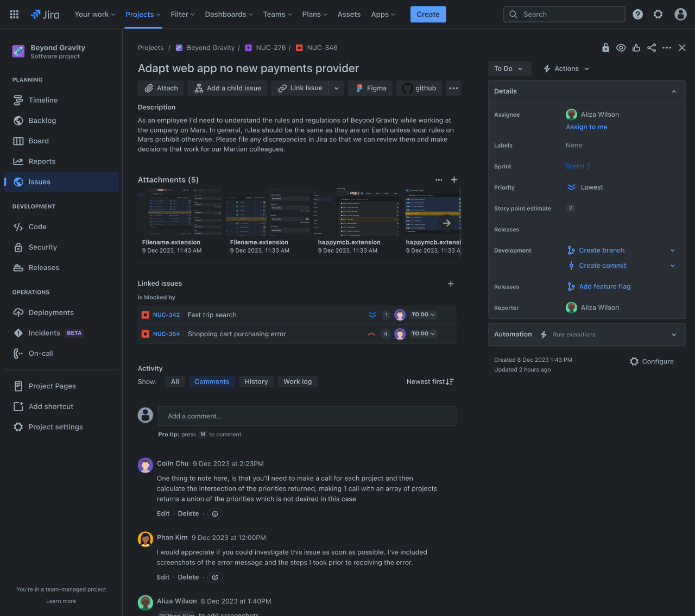
Task: Click the Assign to me link
Action: point(586,127)
